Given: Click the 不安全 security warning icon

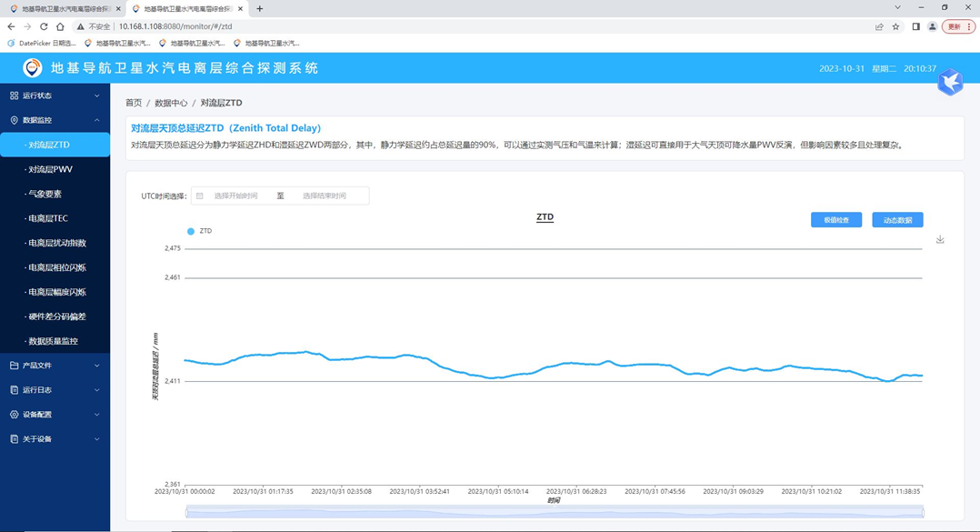Looking at the screenshot, I should (x=80, y=27).
